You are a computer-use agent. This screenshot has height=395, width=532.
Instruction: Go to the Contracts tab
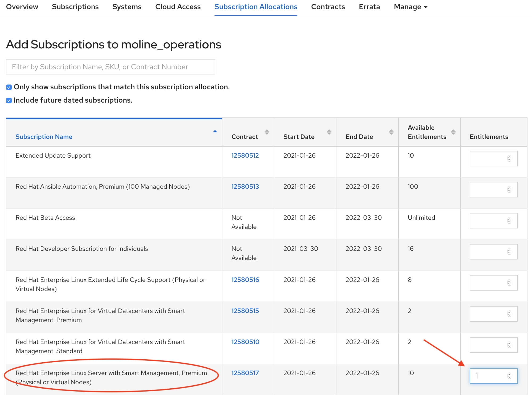pyautogui.click(x=328, y=7)
